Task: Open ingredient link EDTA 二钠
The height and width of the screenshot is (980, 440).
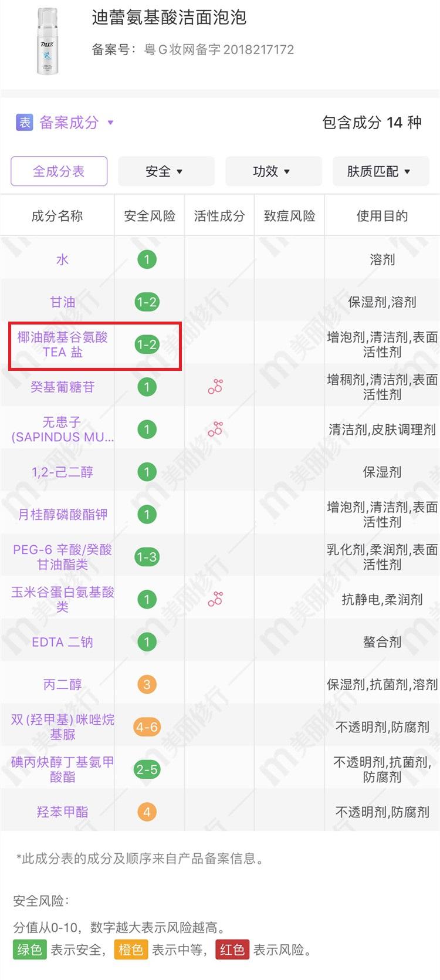Action: (x=63, y=642)
